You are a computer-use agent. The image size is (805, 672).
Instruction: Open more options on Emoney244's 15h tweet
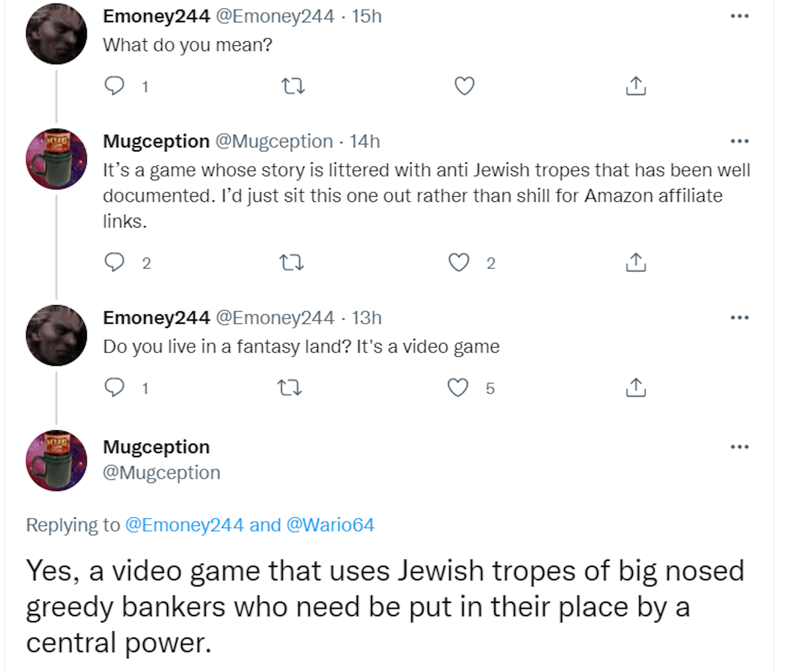click(740, 16)
